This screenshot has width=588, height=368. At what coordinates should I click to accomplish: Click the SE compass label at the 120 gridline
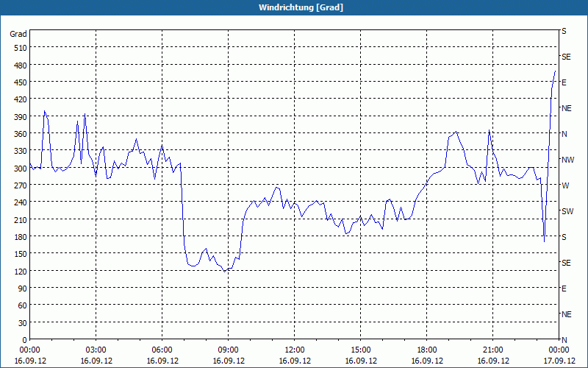[x=566, y=263]
